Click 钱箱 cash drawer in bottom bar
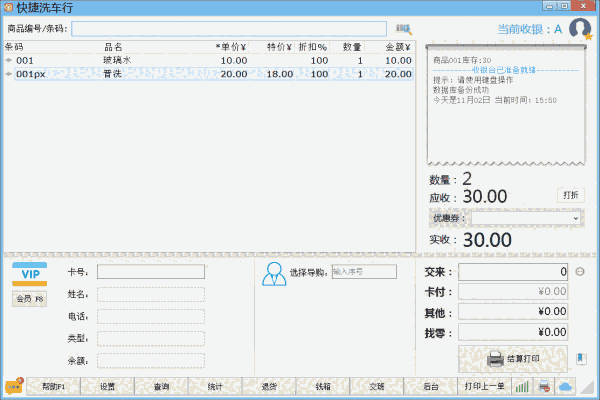This screenshot has width=600, height=400. coord(323,387)
